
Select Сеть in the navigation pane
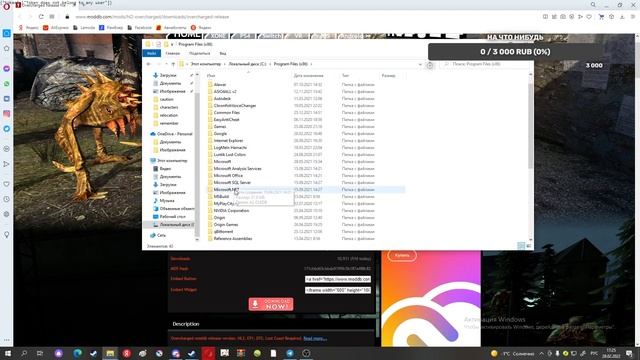tap(161, 235)
